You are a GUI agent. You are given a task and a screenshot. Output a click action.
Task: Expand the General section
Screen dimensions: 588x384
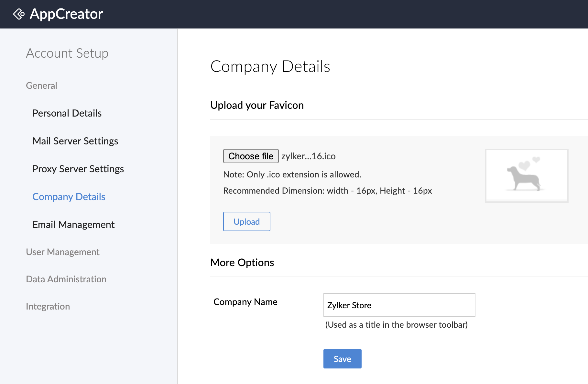[41, 85]
